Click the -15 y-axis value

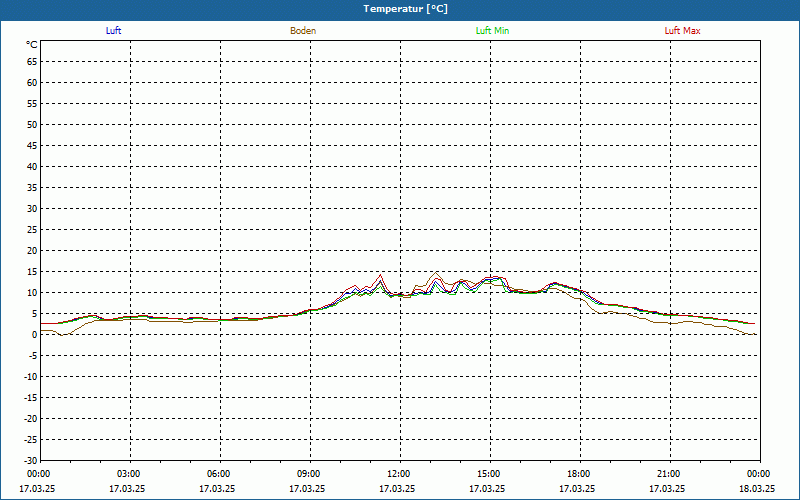pyautogui.click(x=31, y=397)
